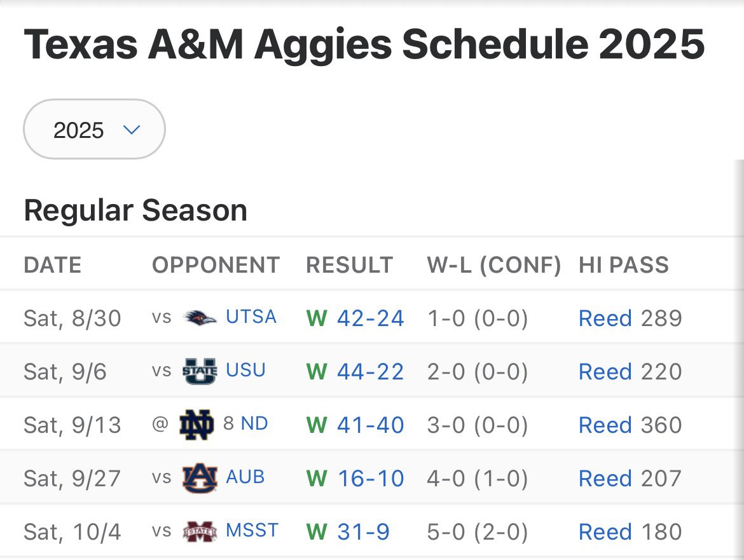Open the 2025 season dropdown

click(x=93, y=130)
